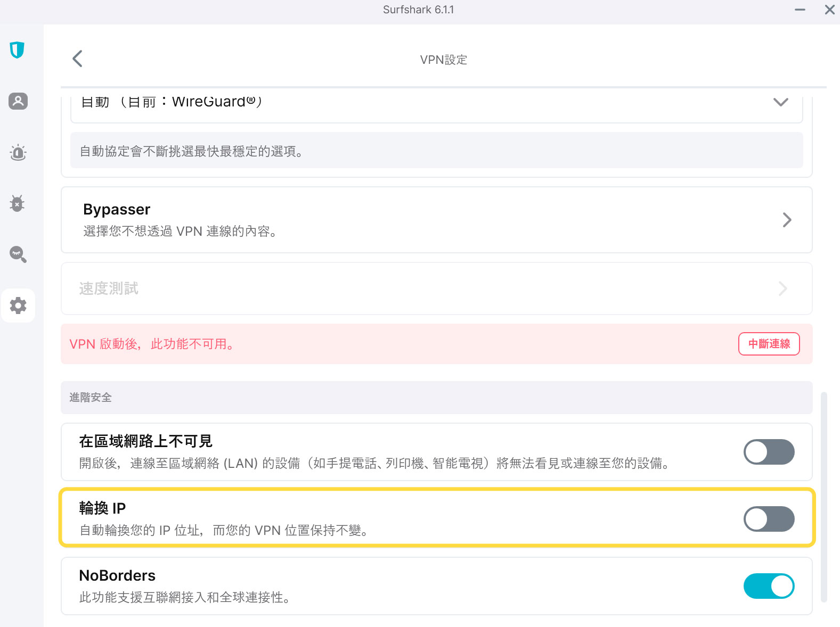The width and height of the screenshot is (840, 627).
Task: Open the Antivirus bug icon in sidebar
Action: click(18, 203)
